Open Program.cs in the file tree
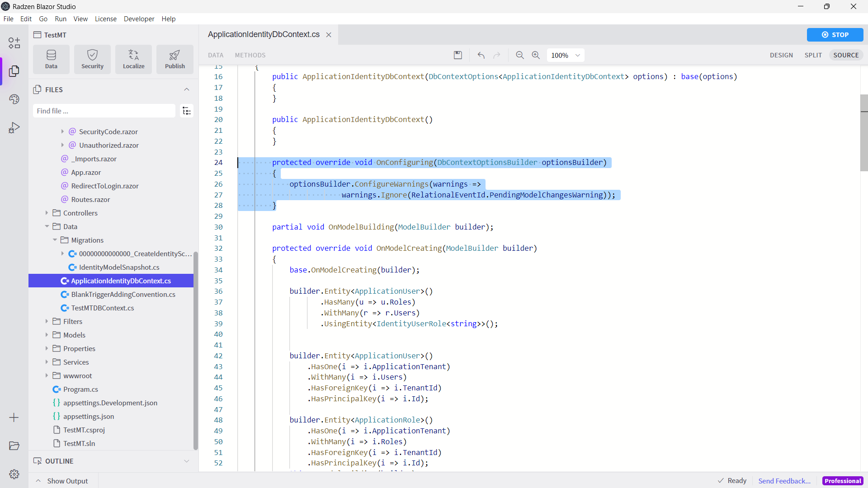868x488 pixels. pyautogui.click(x=80, y=389)
